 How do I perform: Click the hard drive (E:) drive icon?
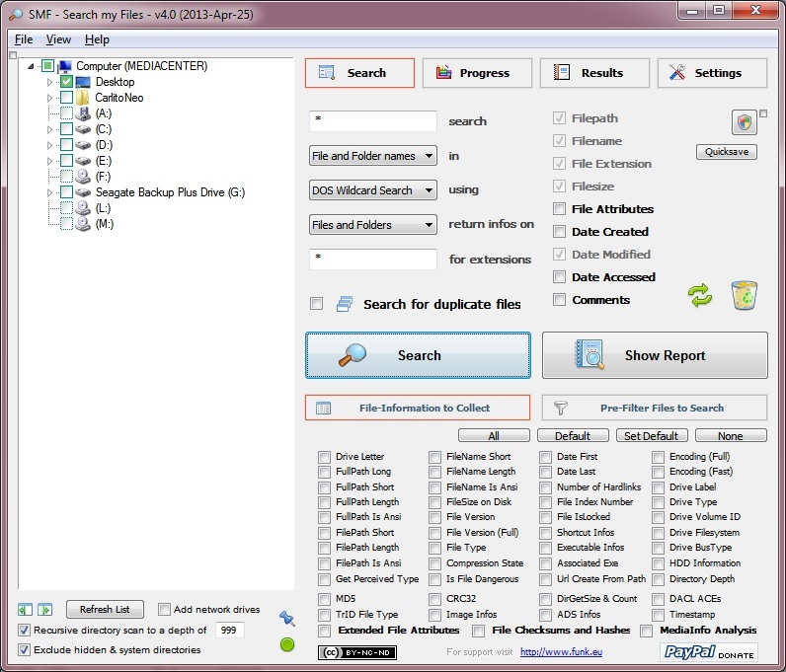(x=83, y=161)
